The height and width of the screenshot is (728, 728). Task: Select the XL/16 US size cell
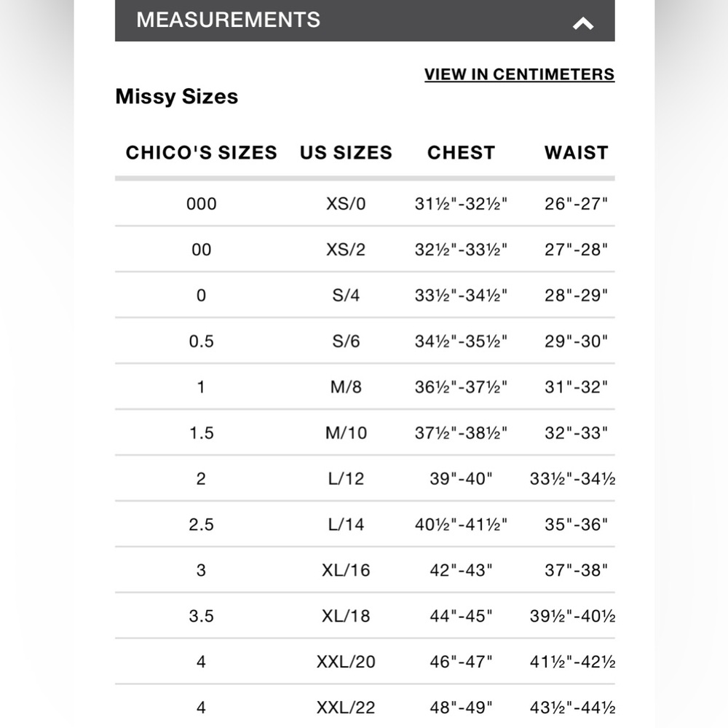(x=346, y=570)
